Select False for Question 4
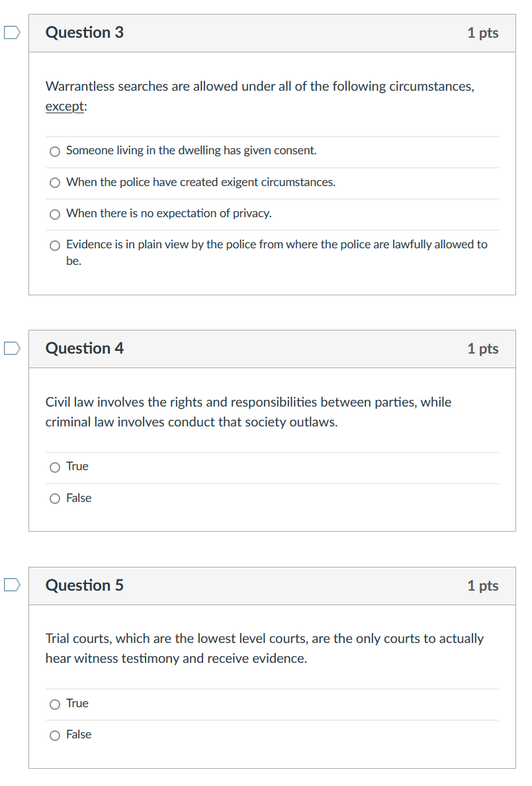 tap(55, 498)
